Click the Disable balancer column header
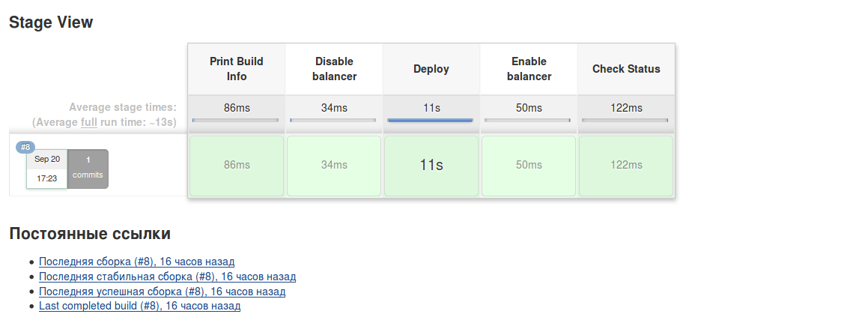The image size is (868, 323). point(334,69)
